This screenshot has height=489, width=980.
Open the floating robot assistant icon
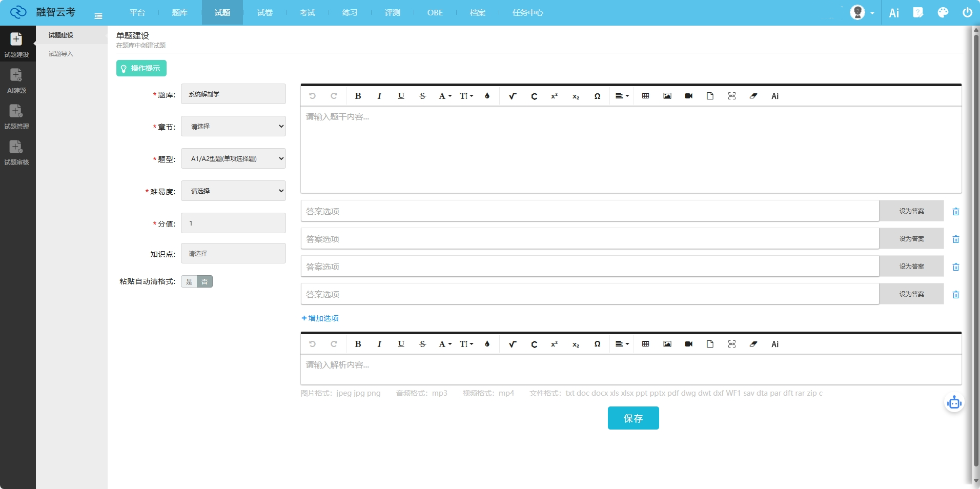954,403
